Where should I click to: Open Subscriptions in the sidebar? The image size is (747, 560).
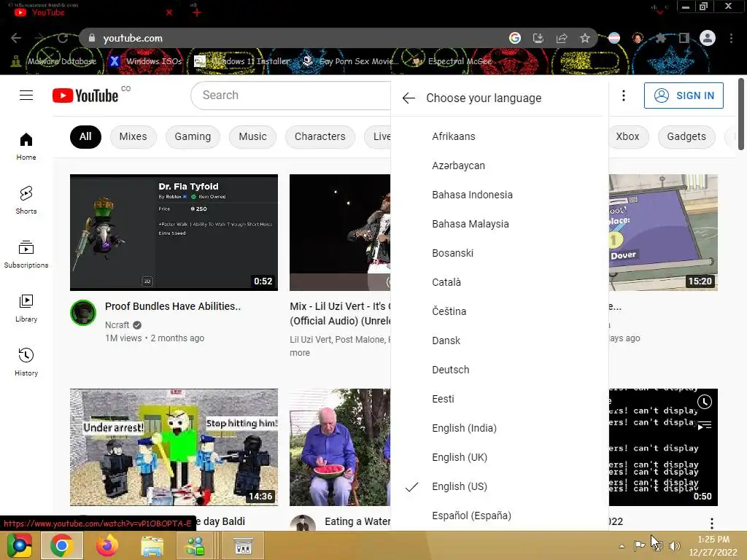pos(26,254)
